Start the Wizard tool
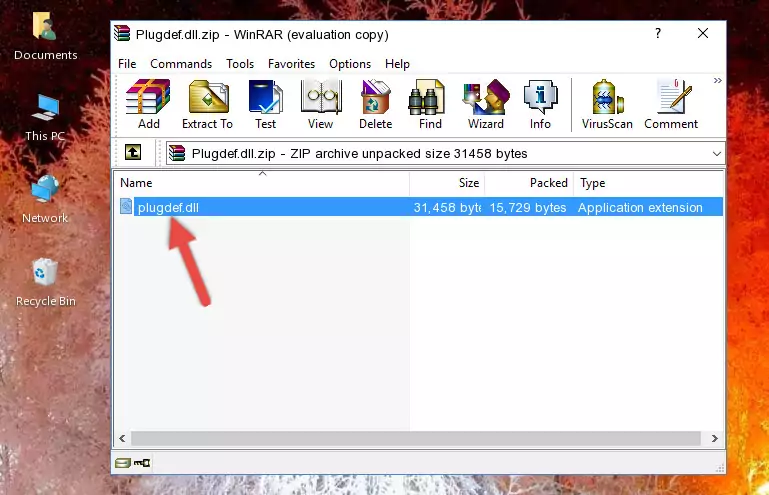The width and height of the screenshot is (769, 495). 486,104
